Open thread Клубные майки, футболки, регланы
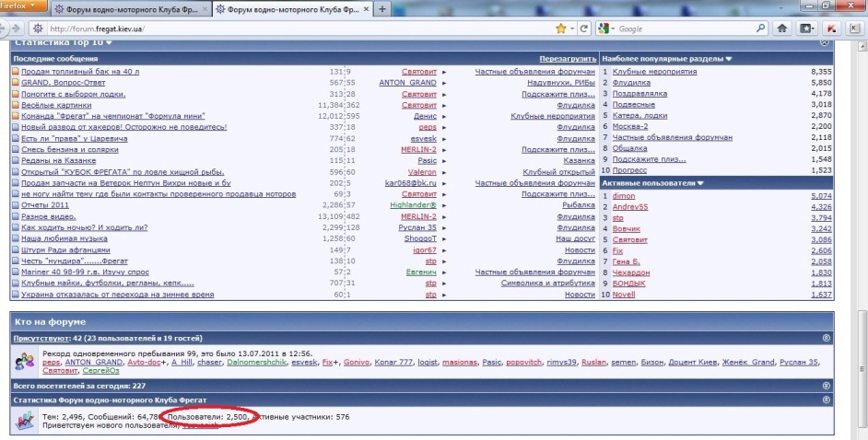 (x=108, y=283)
